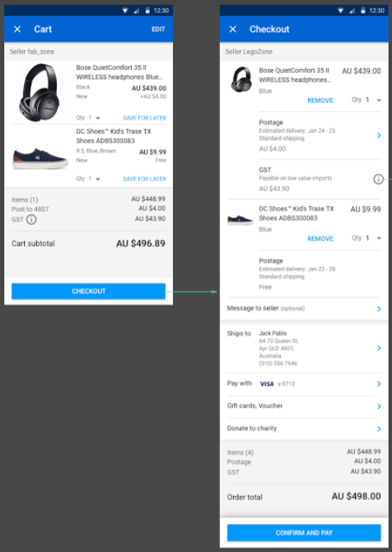Click the blue CHECKOUT button
The height and width of the screenshot is (552, 392).
88,291
